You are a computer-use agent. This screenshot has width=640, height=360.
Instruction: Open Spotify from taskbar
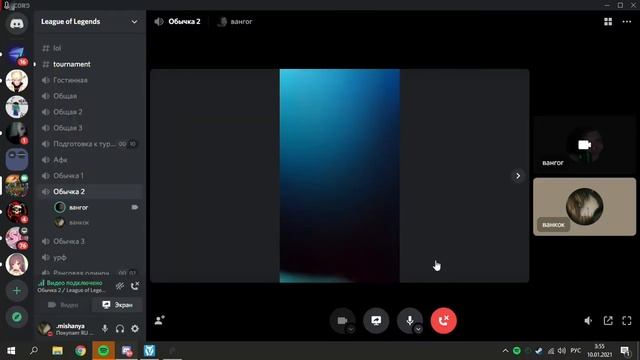pos(104,351)
